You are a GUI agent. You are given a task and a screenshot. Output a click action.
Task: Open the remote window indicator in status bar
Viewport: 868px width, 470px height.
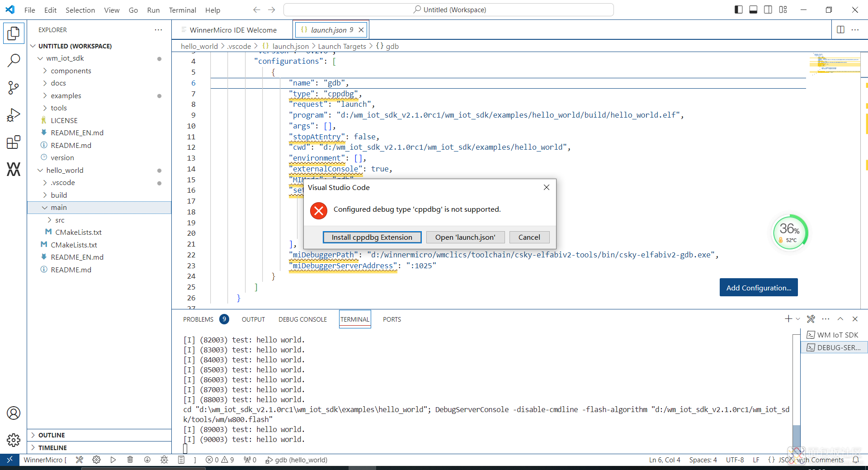click(x=9, y=460)
